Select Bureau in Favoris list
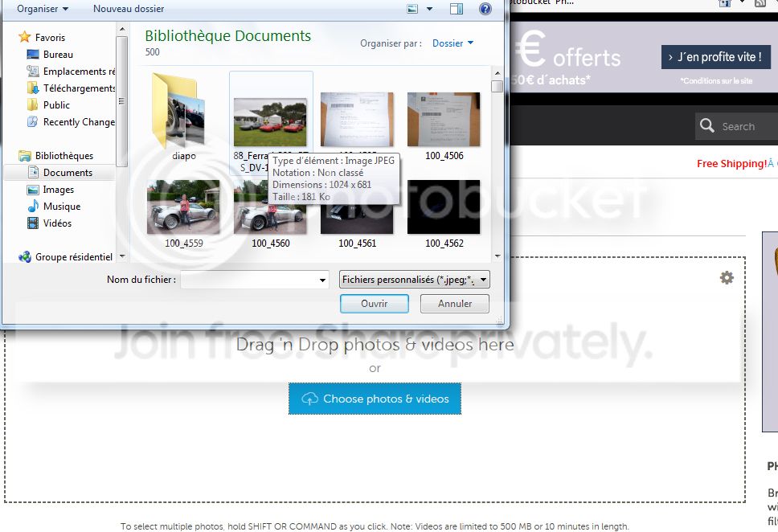The height and width of the screenshot is (532, 778). tap(58, 55)
